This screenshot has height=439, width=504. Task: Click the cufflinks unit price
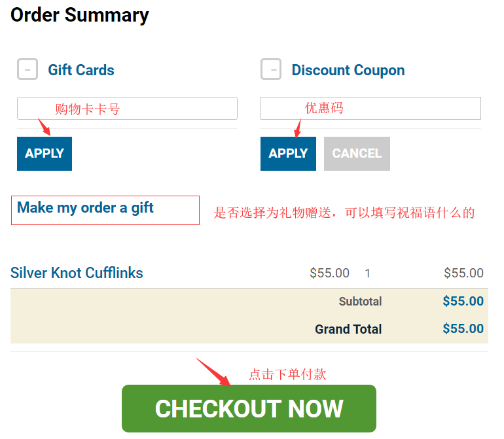(x=329, y=273)
